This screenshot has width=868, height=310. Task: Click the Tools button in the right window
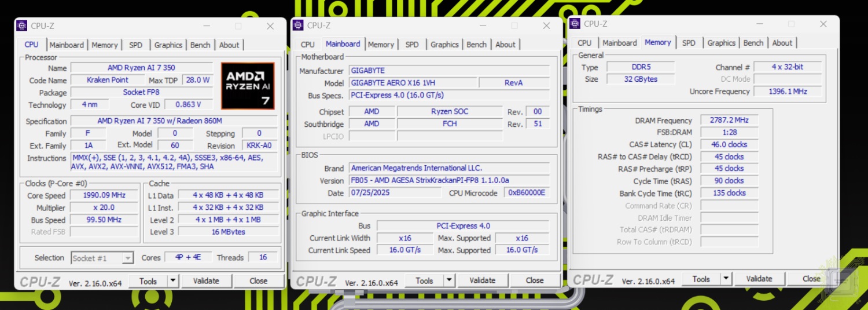[701, 279]
